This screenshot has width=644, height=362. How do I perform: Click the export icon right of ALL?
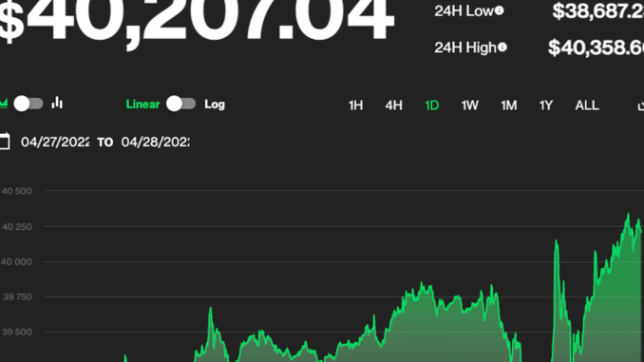(x=641, y=105)
